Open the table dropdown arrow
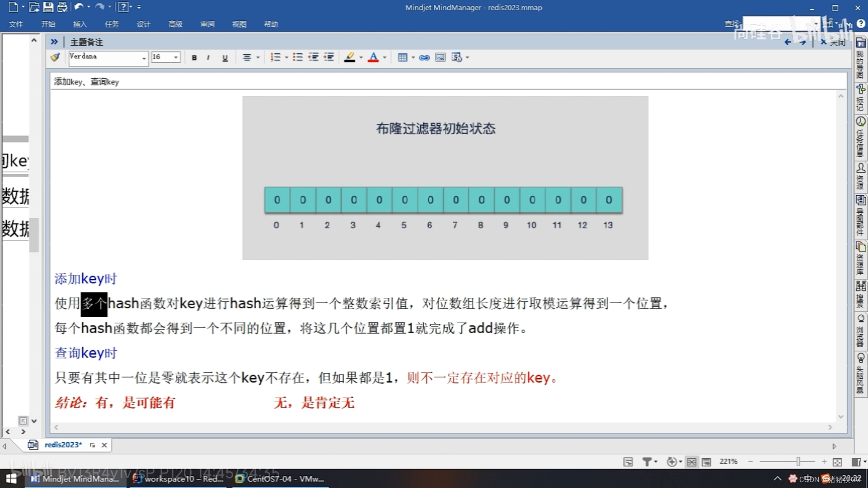This screenshot has width=868, height=488. coord(413,57)
